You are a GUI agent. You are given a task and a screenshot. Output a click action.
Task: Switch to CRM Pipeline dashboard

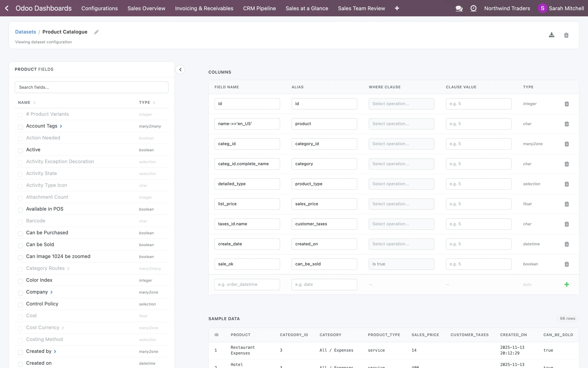[259, 8]
